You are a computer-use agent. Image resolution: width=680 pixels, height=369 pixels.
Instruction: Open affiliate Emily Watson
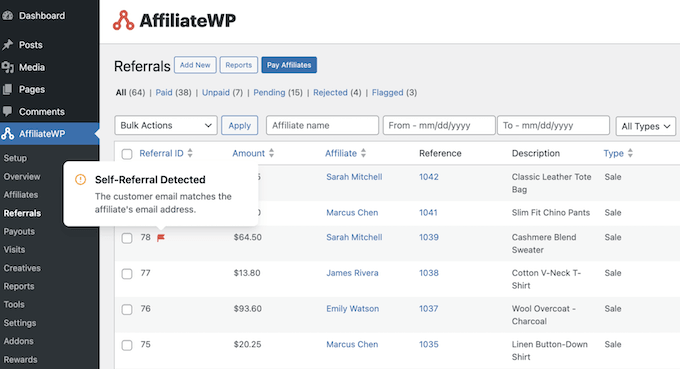coord(353,309)
